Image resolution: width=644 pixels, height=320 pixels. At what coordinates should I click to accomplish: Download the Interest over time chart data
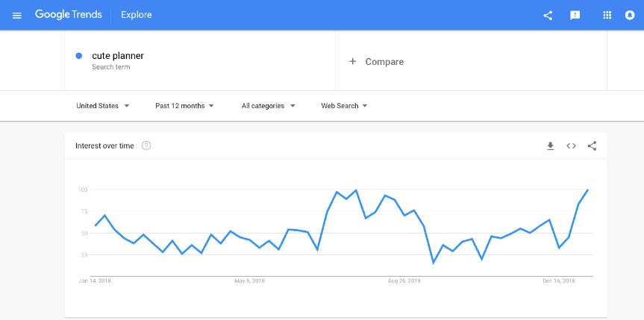pos(551,146)
